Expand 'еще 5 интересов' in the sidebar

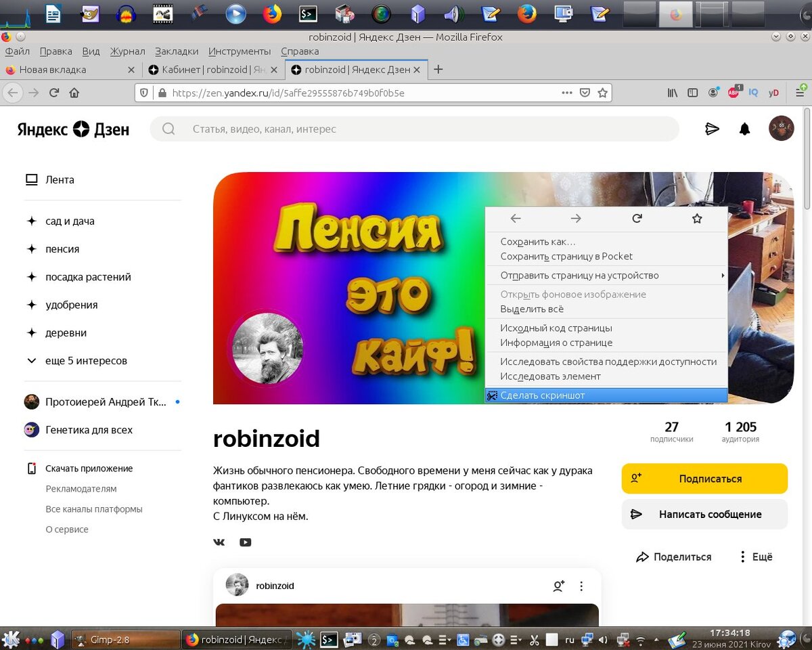[x=76, y=361]
